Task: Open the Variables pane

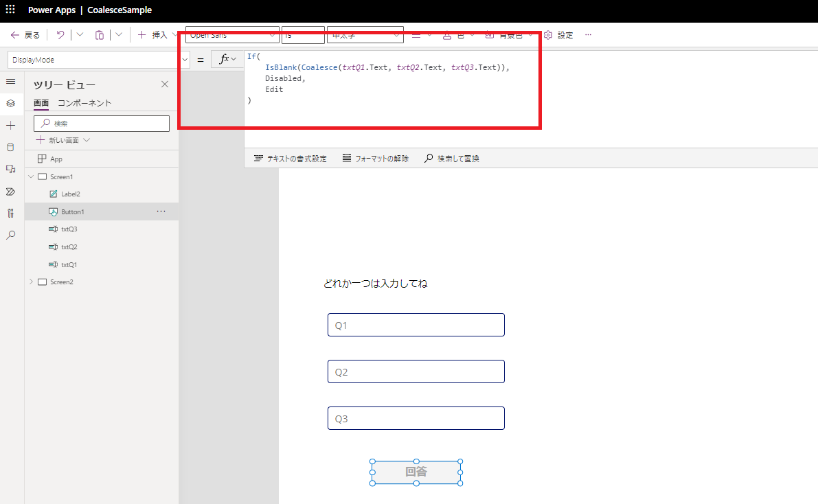Action: click(x=10, y=213)
